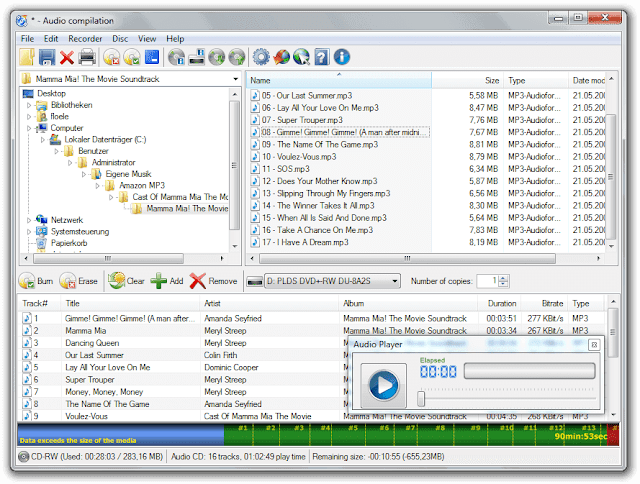640x484 pixels.
Task: Click the disc with down arrow icon
Action: point(217,57)
